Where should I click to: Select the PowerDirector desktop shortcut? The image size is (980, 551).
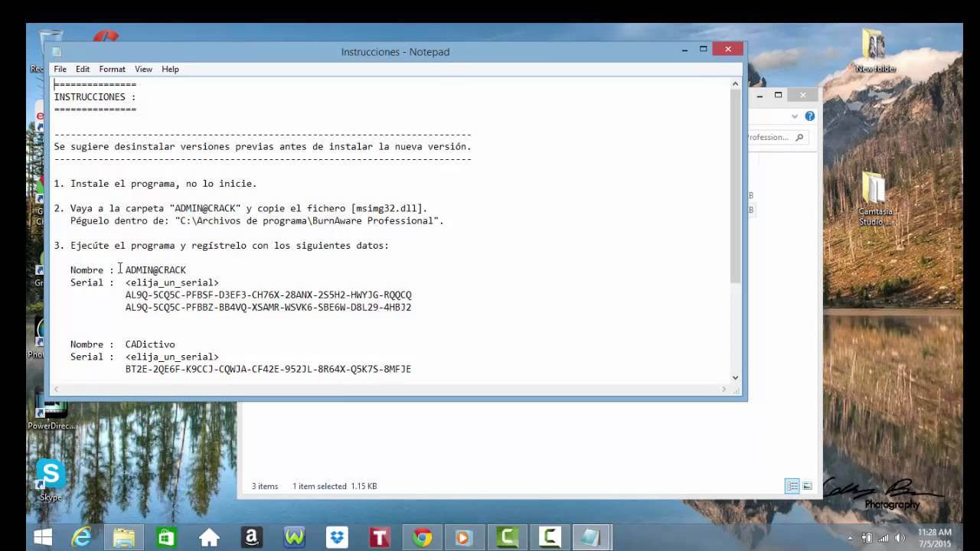[x=51, y=409]
